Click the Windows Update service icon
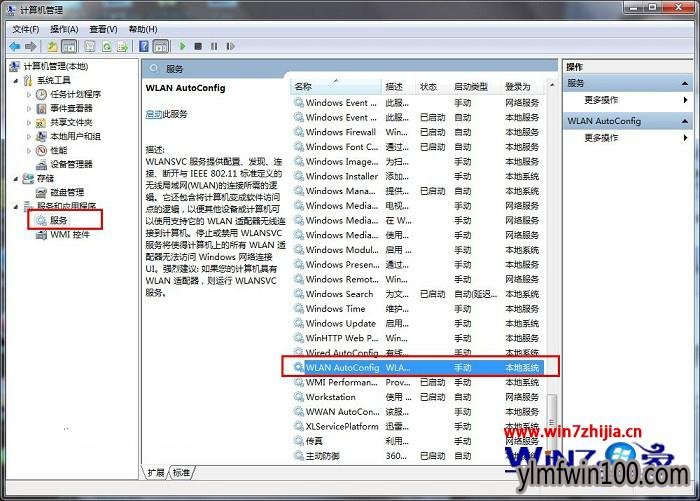This screenshot has height=501, width=700. tap(298, 323)
